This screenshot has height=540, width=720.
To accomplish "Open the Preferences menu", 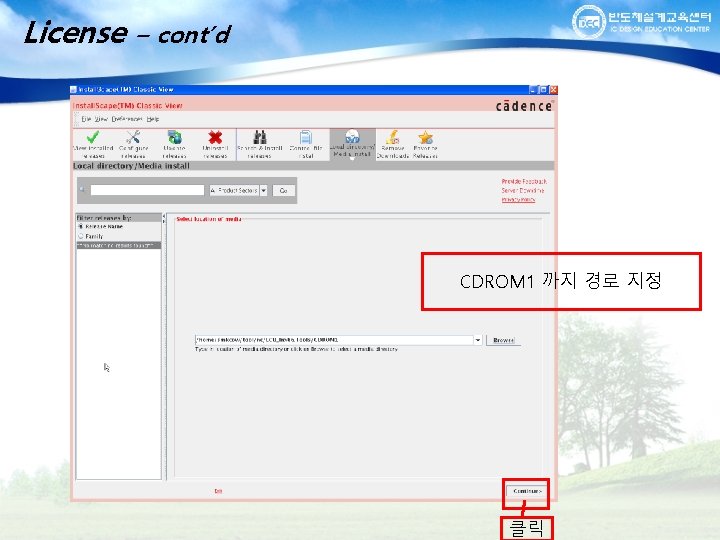I will point(127,119).
